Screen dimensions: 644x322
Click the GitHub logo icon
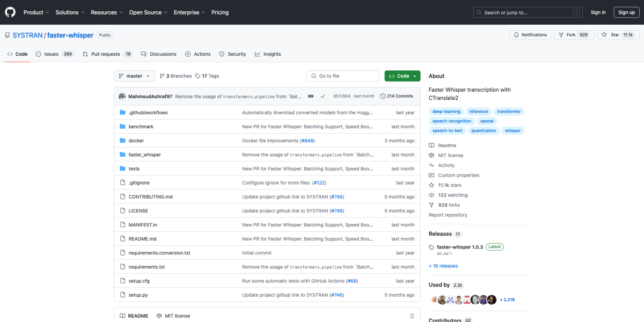pyautogui.click(x=11, y=12)
